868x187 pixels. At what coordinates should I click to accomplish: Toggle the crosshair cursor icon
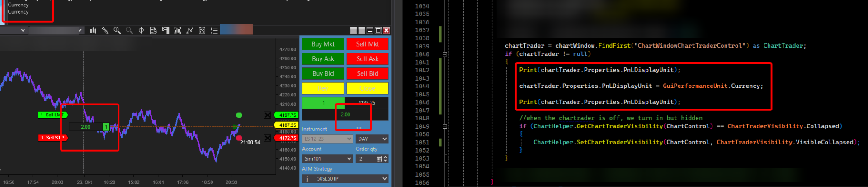(x=141, y=30)
